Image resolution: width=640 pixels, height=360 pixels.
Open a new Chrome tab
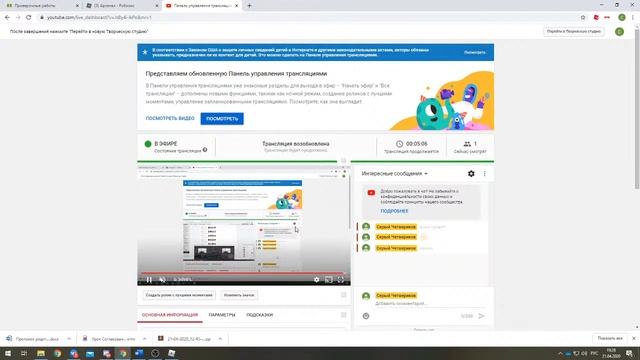coord(249,6)
